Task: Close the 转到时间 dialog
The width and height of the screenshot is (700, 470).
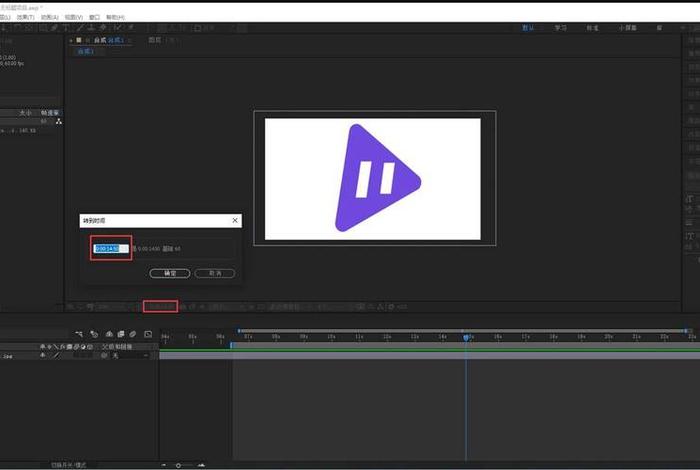Action: (235, 220)
